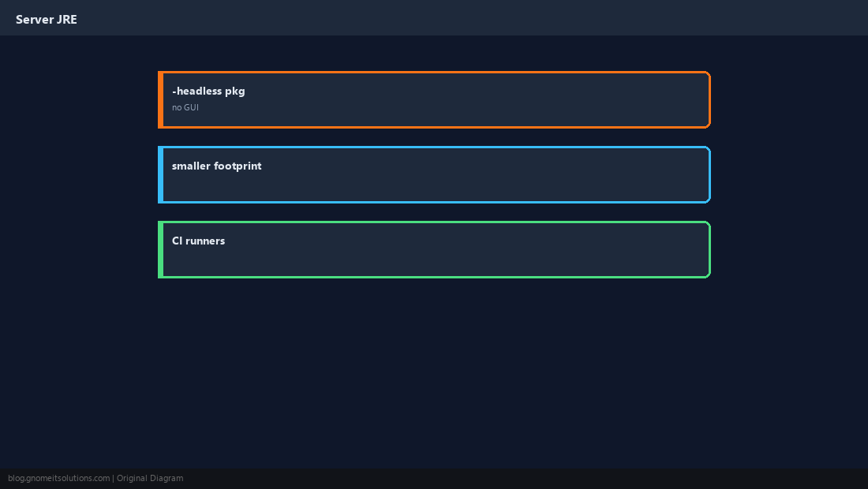Click the no GUI subtitle text
868x489 pixels.
point(185,107)
